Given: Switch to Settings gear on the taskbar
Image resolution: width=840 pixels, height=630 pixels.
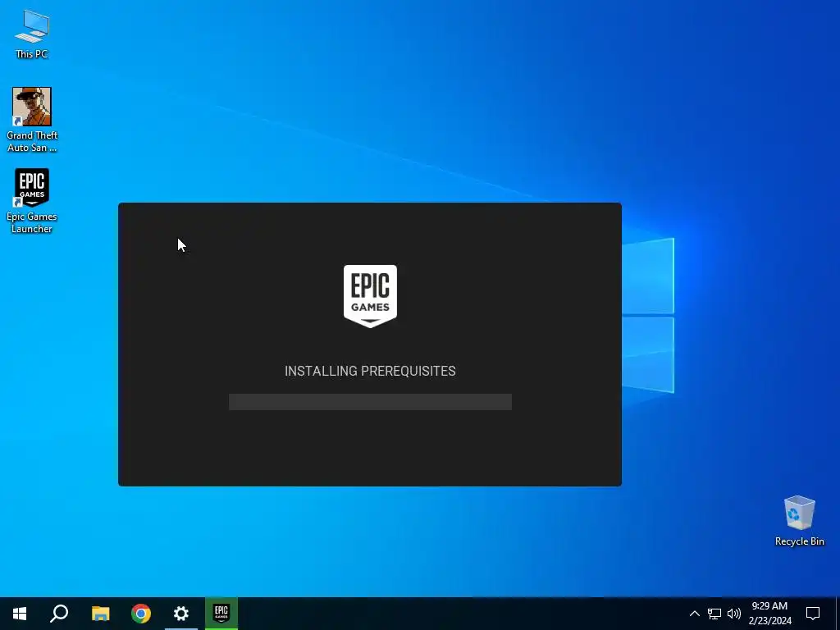Looking at the screenshot, I should (x=181, y=614).
